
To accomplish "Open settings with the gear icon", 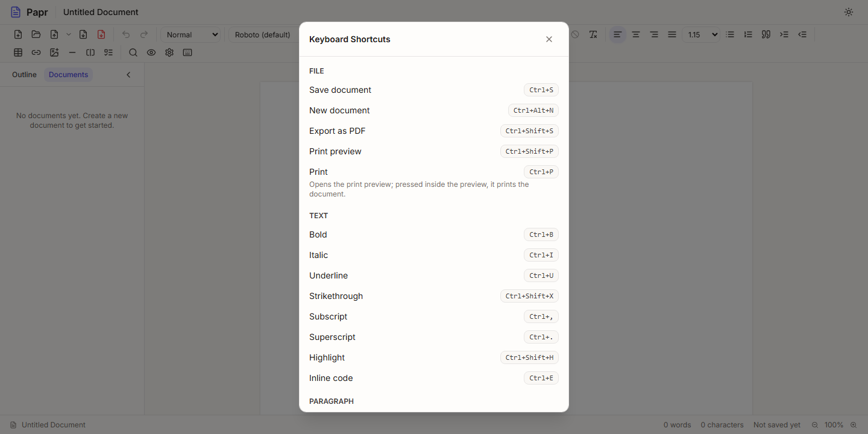I will pyautogui.click(x=169, y=52).
